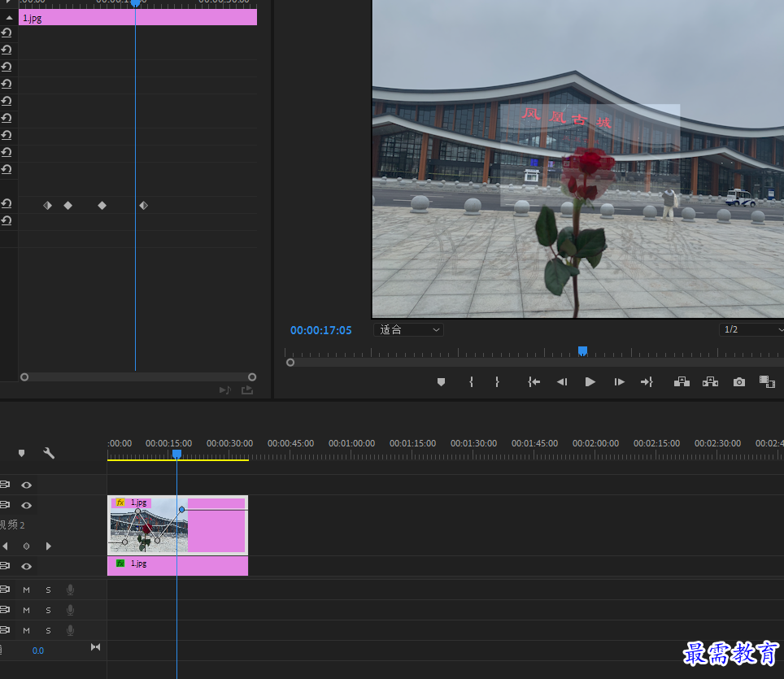Add a marker in the Program monitor

[441, 382]
